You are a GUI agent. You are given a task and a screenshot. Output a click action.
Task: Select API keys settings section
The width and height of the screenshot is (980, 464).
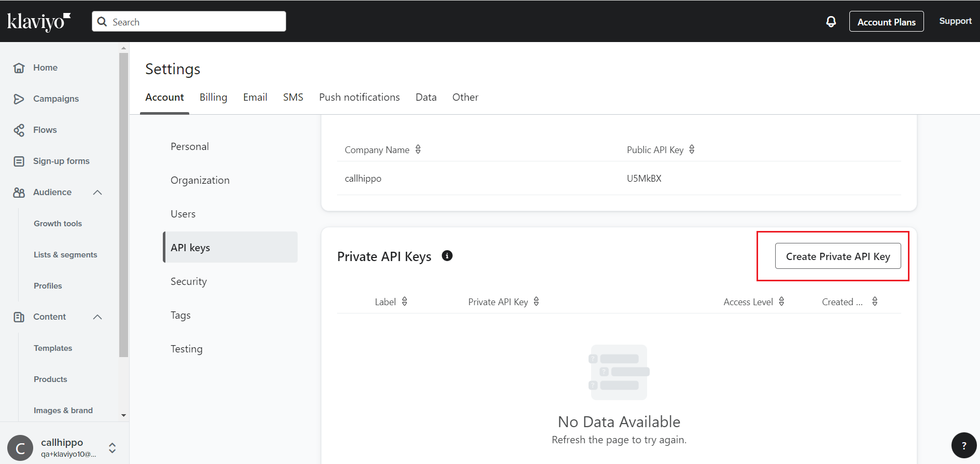point(230,247)
